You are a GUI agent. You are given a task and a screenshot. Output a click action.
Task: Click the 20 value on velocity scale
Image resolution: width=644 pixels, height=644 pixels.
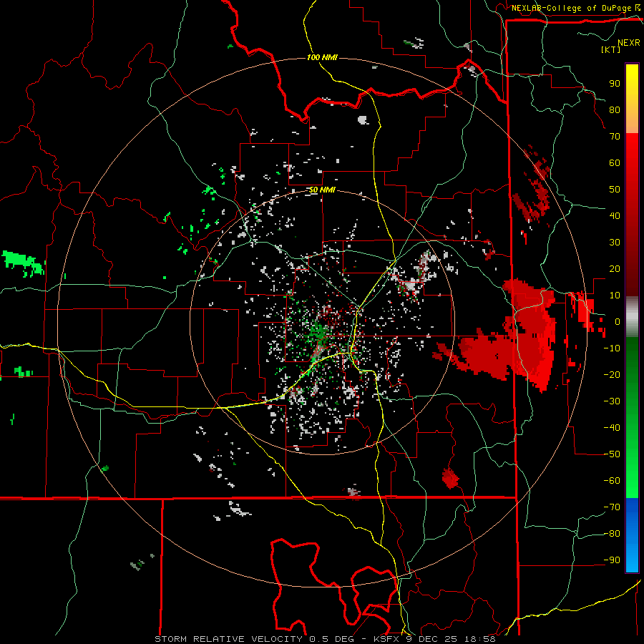coord(615,268)
